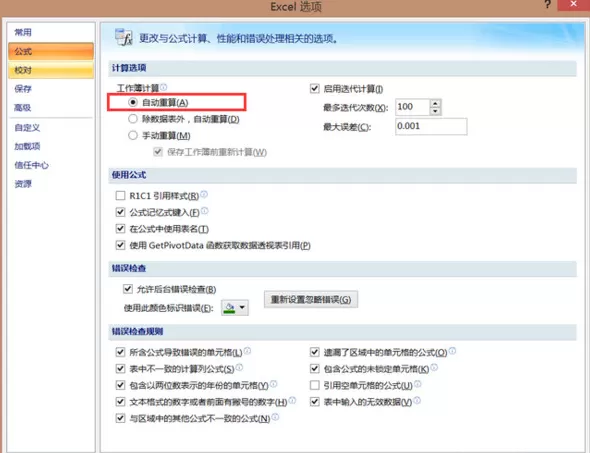This screenshot has height=453, width=590.
Task: Toggle 允许后台错误检查(B) checkbox
Action: 128,289
